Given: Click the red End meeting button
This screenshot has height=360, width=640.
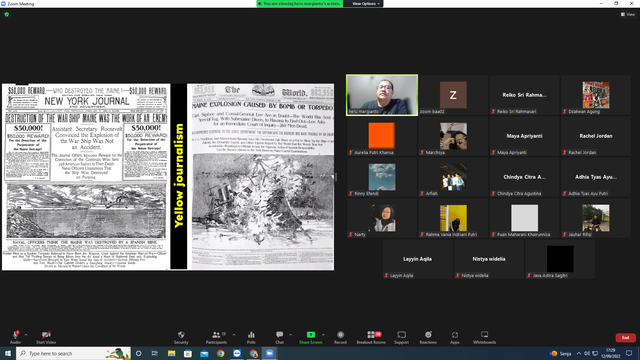Looking at the screenshot, I should click(625, 338).
